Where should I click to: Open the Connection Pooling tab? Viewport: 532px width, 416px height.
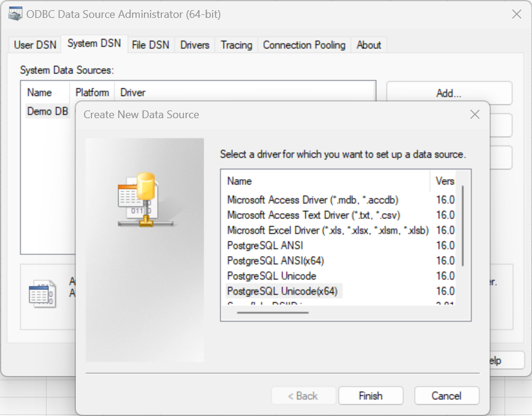304,45
